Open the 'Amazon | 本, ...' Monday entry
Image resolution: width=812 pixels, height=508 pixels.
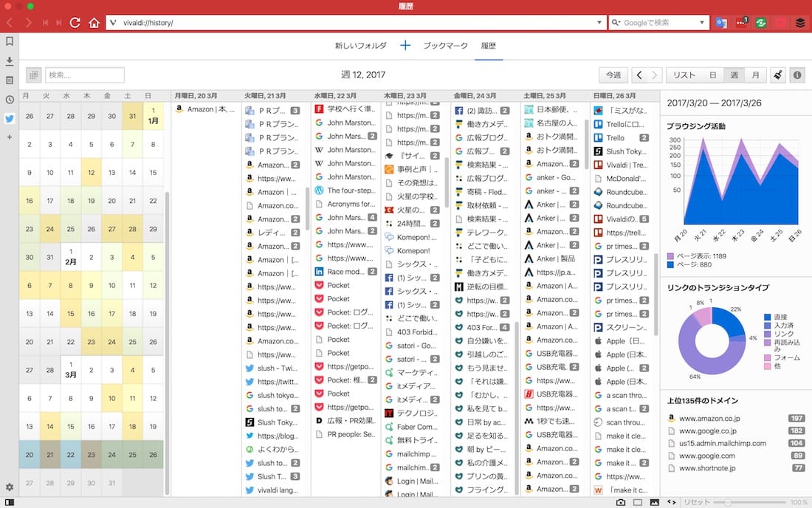(206, 109)
